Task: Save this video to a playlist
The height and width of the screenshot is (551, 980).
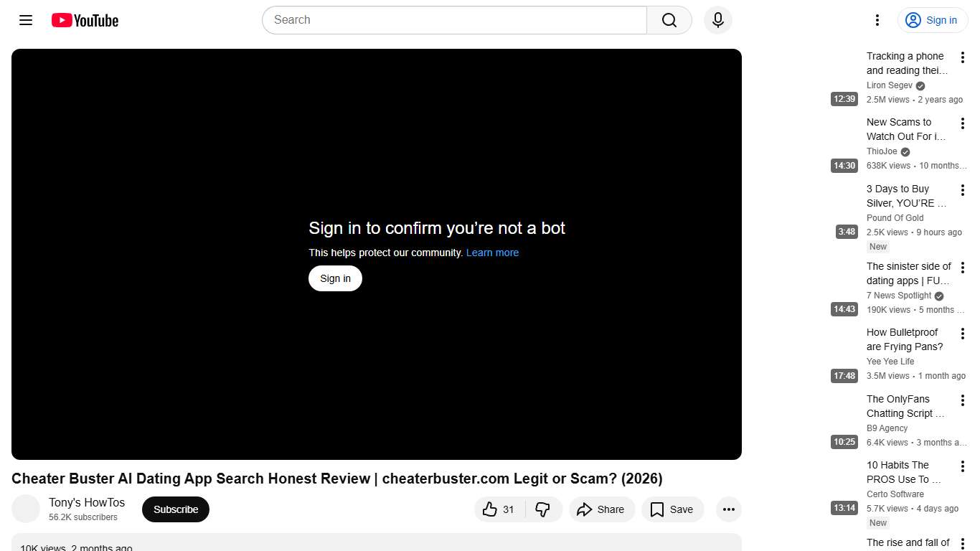Action: click(672, 509)
